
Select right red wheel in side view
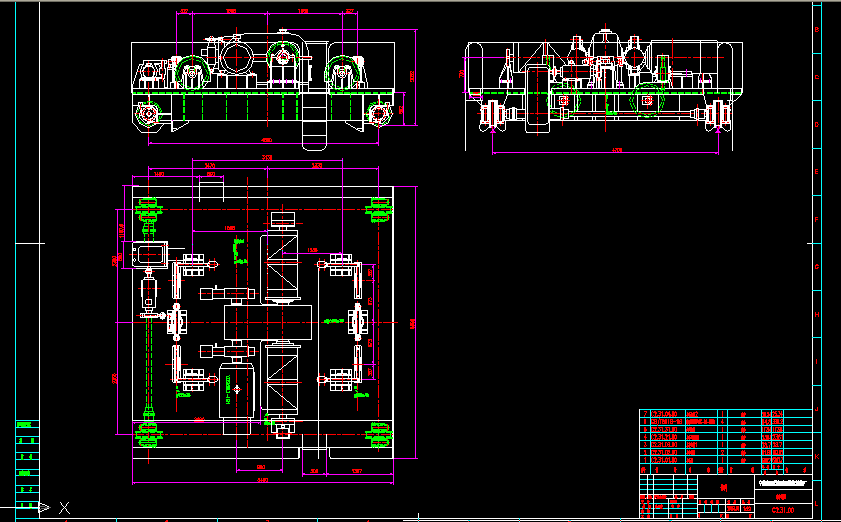pyautogui.click(x=715, y=115)
